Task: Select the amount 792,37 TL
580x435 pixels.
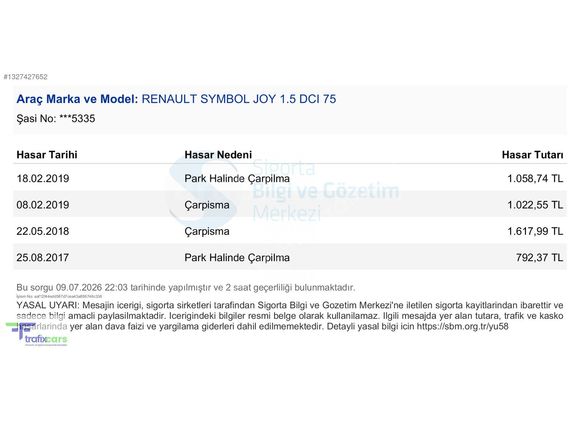Action: pos(539,257)
